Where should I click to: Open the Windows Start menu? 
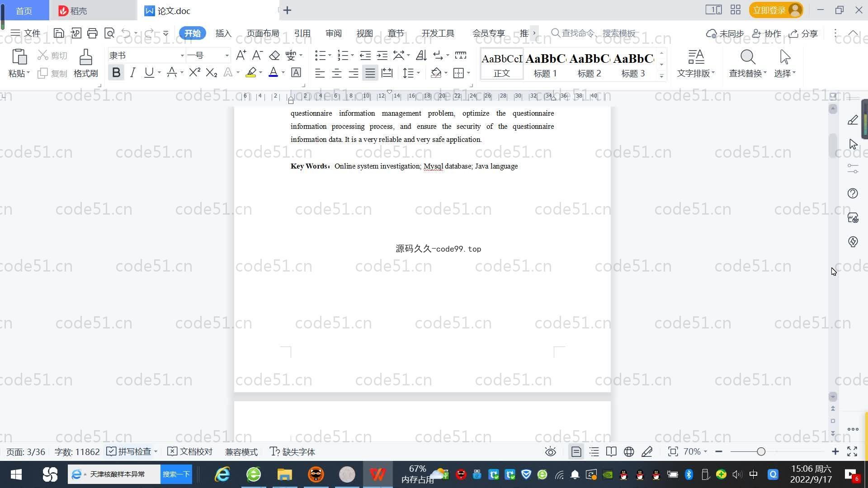(16, 474)
